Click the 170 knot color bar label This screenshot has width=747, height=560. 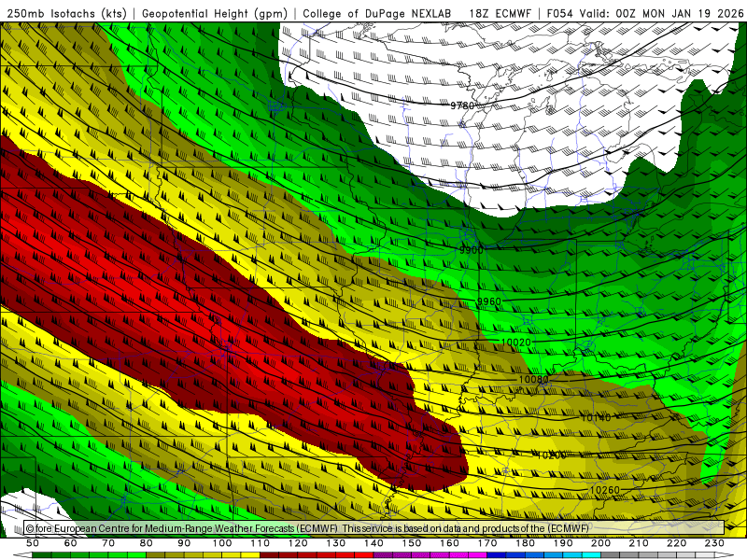point(487,543)
